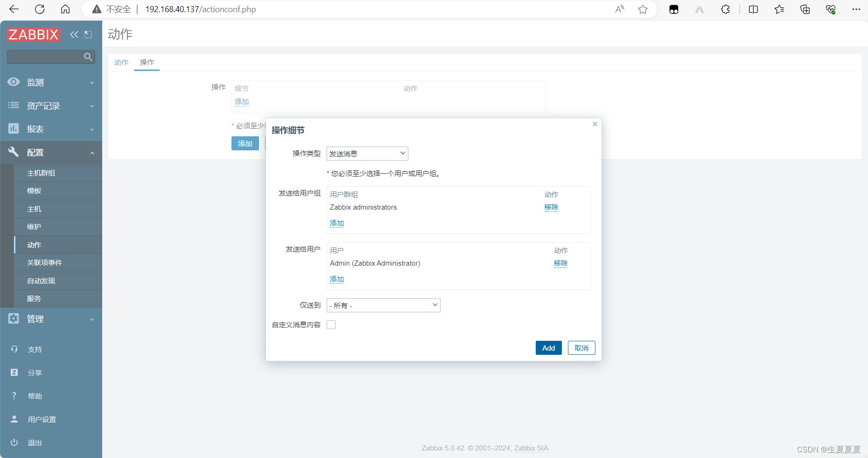Click 添加 link in 操作 table

pos(242,102)
